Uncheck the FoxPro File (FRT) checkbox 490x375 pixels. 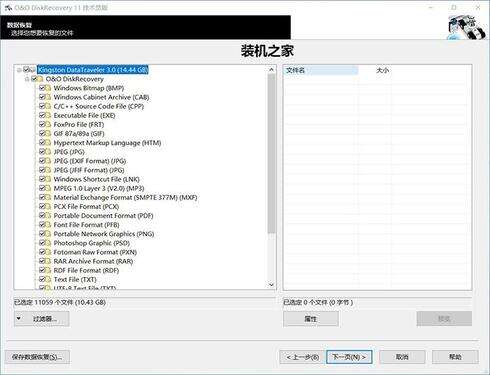tap(42, 124)
